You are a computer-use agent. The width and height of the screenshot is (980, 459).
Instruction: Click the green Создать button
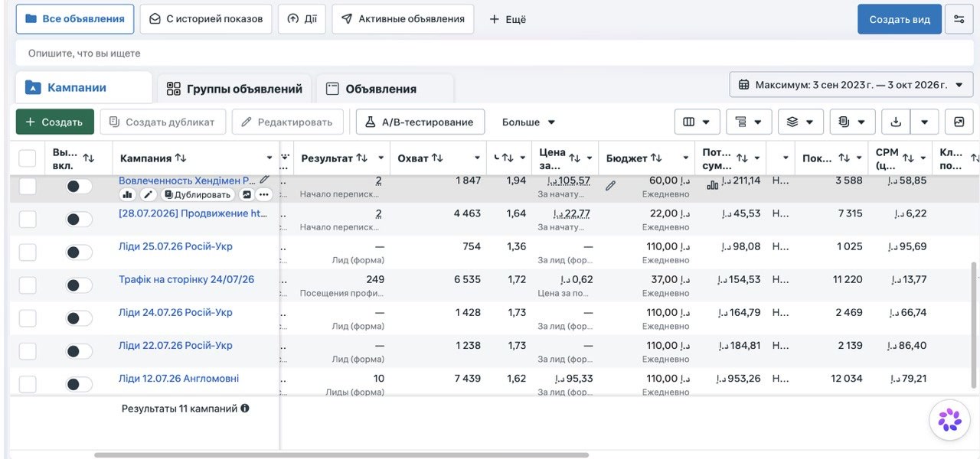(x=55, y=122)
